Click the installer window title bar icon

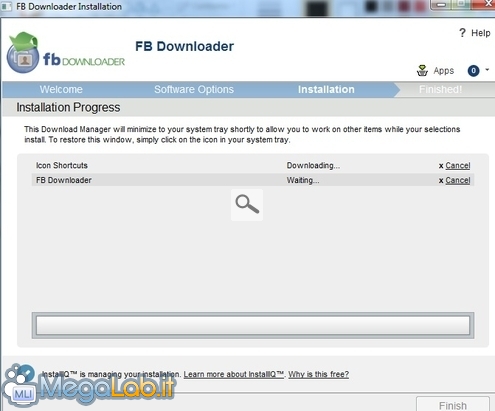pos(6,6)
